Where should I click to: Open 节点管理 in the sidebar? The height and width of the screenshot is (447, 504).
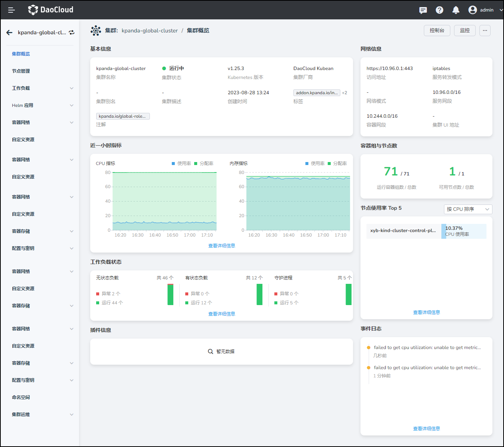click(x=21, y=71)
